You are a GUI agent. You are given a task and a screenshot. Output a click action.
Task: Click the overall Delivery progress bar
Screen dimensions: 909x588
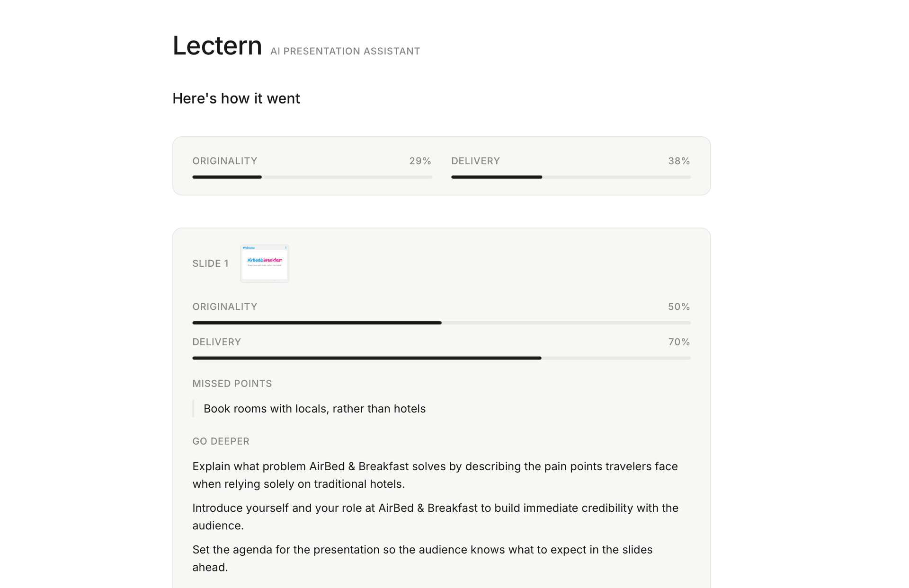(x=570, y=176)
